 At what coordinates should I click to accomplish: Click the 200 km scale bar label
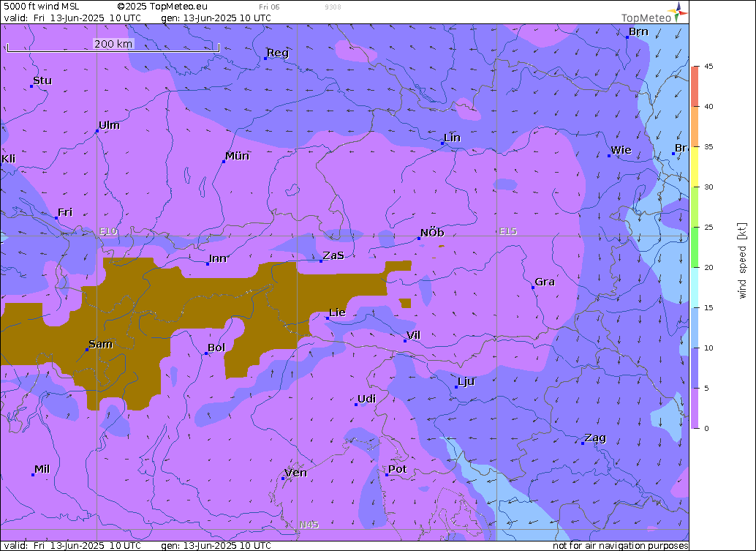113,44
